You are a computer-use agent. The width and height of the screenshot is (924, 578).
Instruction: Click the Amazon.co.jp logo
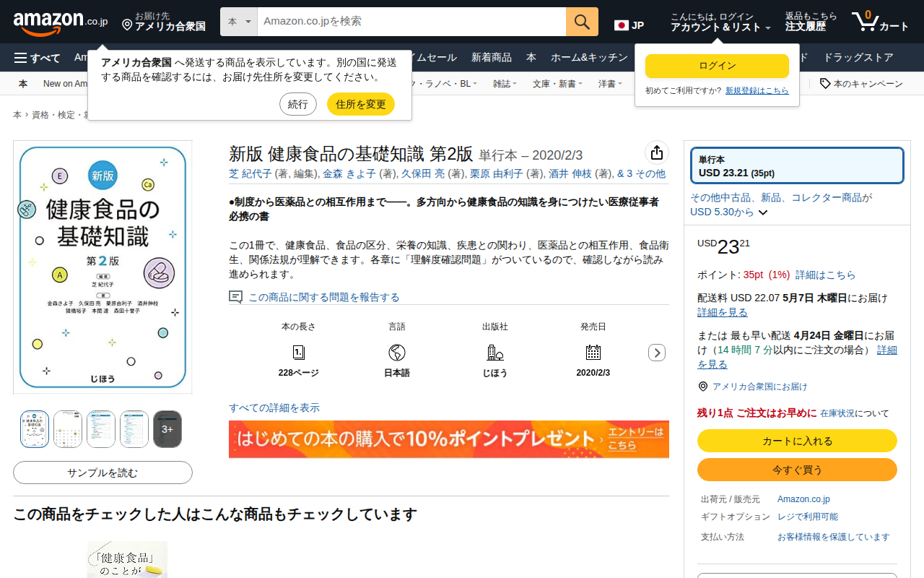[61, 22]
